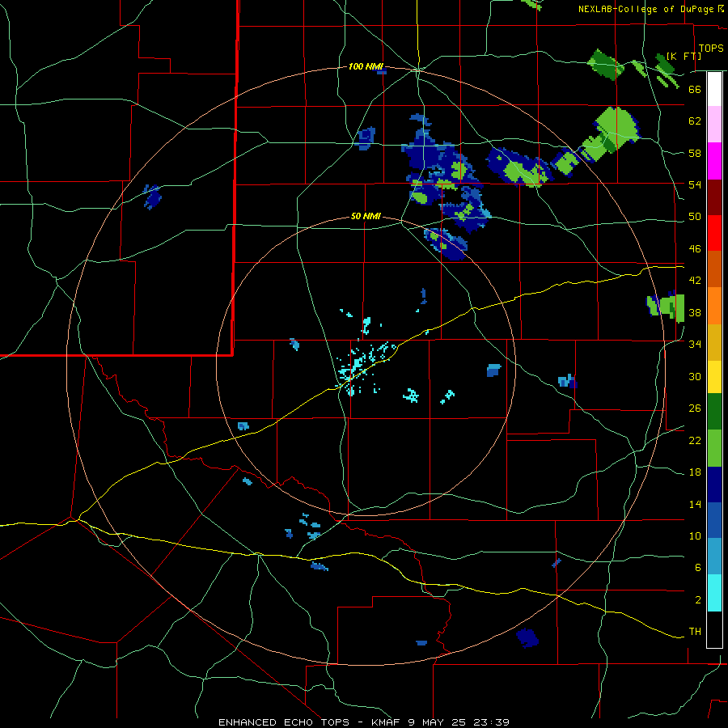Click the 50 legend value
The image size is (728, 728).
tap(695, 217)
